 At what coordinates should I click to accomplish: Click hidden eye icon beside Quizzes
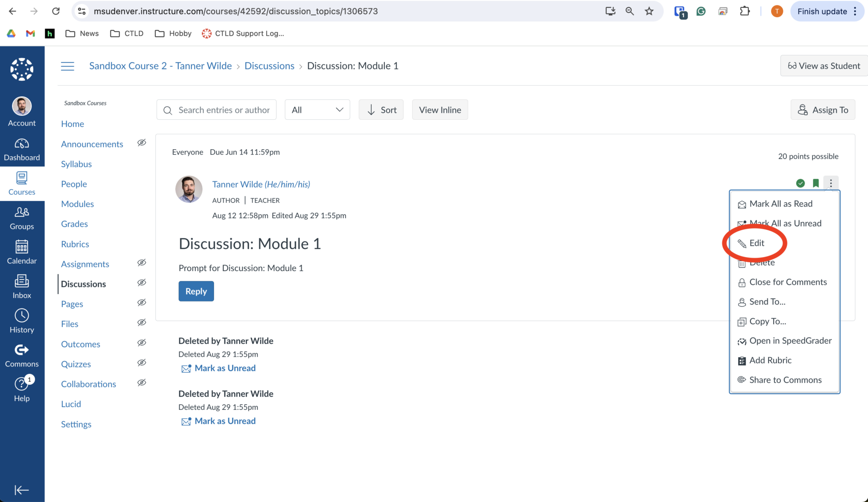(x=142, y=363)
